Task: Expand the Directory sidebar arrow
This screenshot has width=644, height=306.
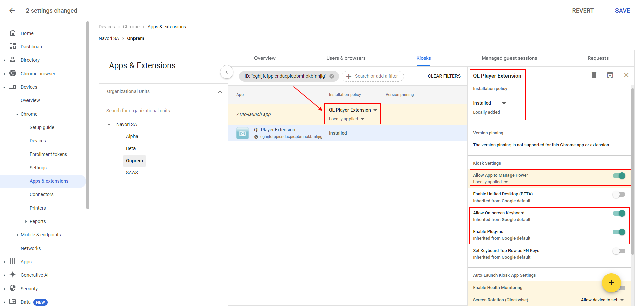Action: (x=4, y=60)
